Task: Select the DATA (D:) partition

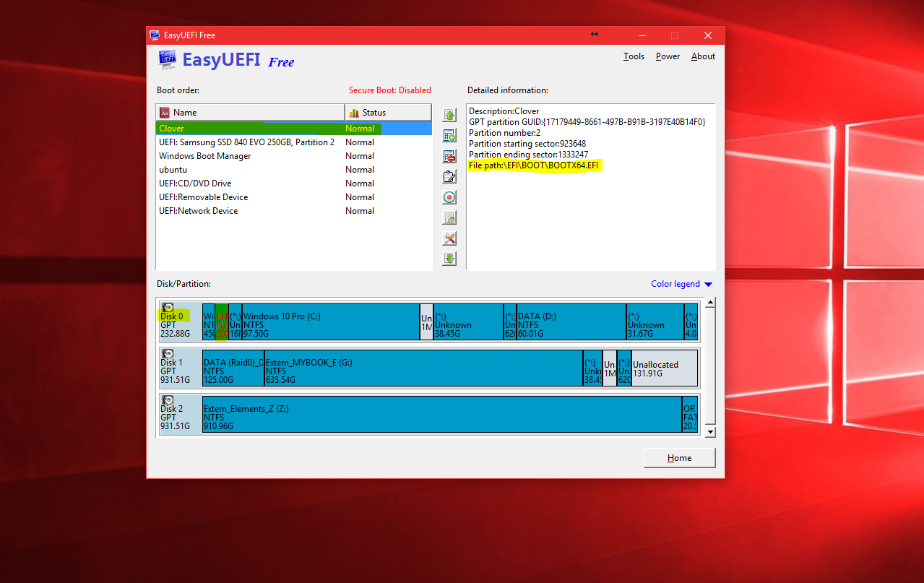Action: (x=571, y=321)
